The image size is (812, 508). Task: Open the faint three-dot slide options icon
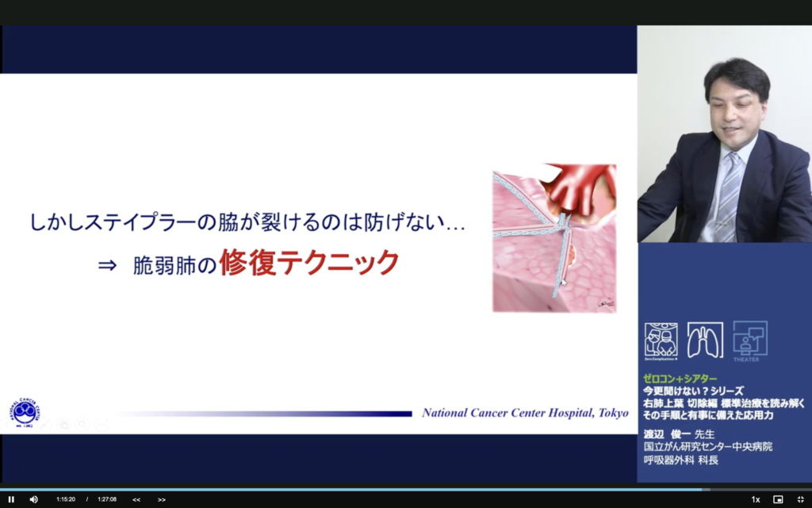click(101, 425)
